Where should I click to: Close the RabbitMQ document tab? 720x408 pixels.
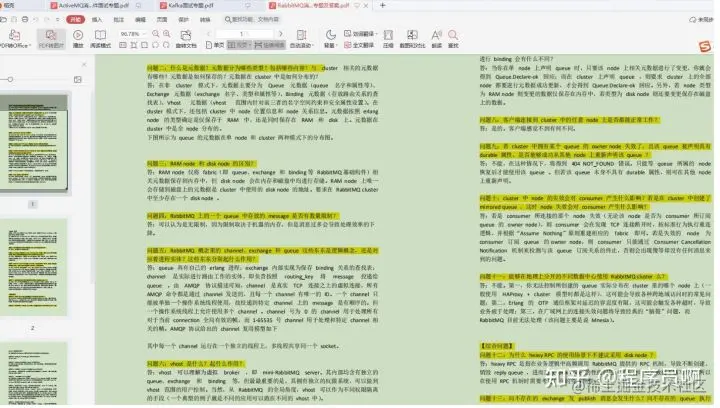[x=366, y=6]
